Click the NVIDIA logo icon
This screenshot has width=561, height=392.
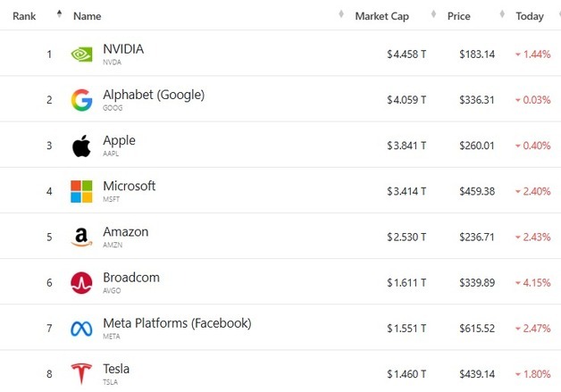[x=81, y=54]
